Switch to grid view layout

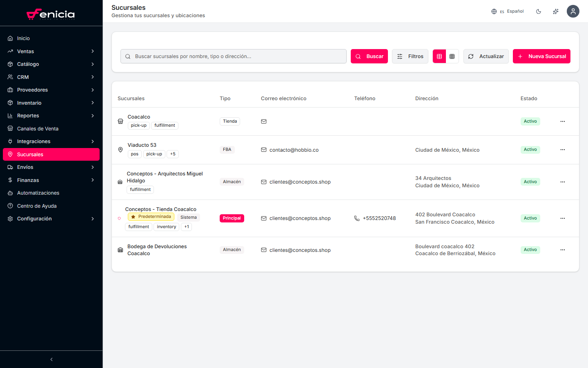pos(452,56)
